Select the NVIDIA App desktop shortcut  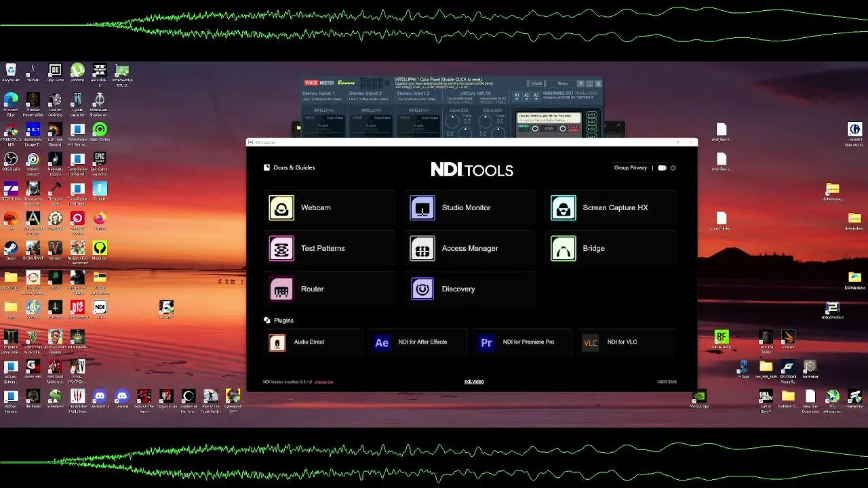pyautogui.click(x=699, y=400)
